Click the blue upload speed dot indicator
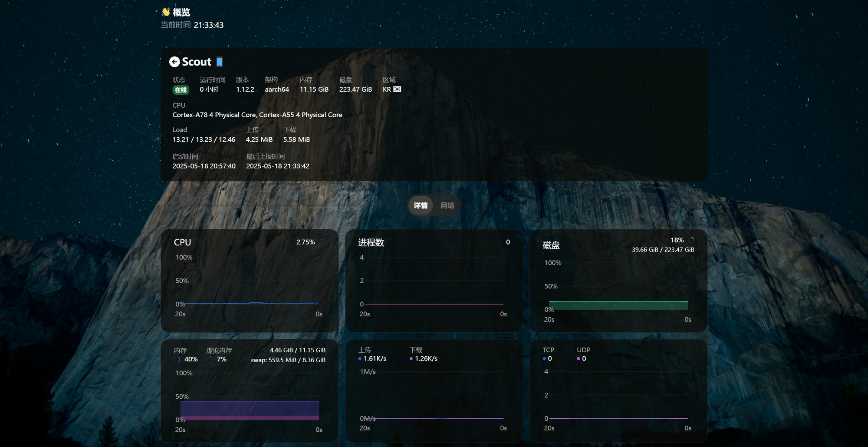 point(360,359)
